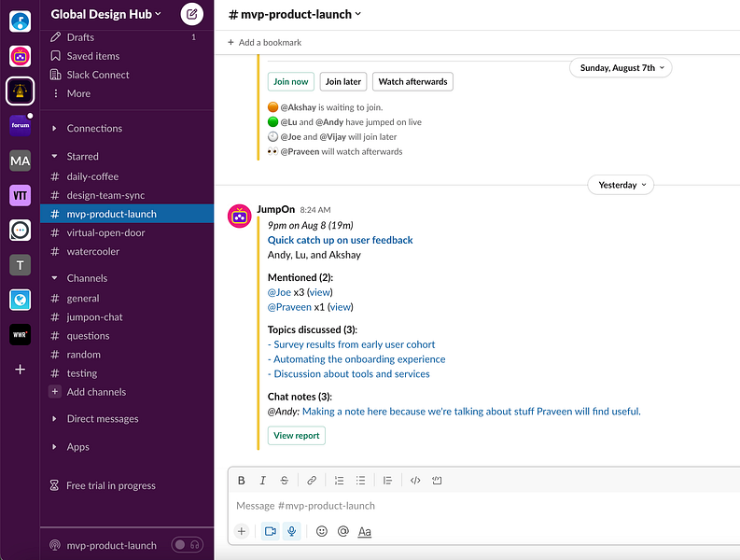
Task: Collapse the Channels section
Action: coord(54,278)
